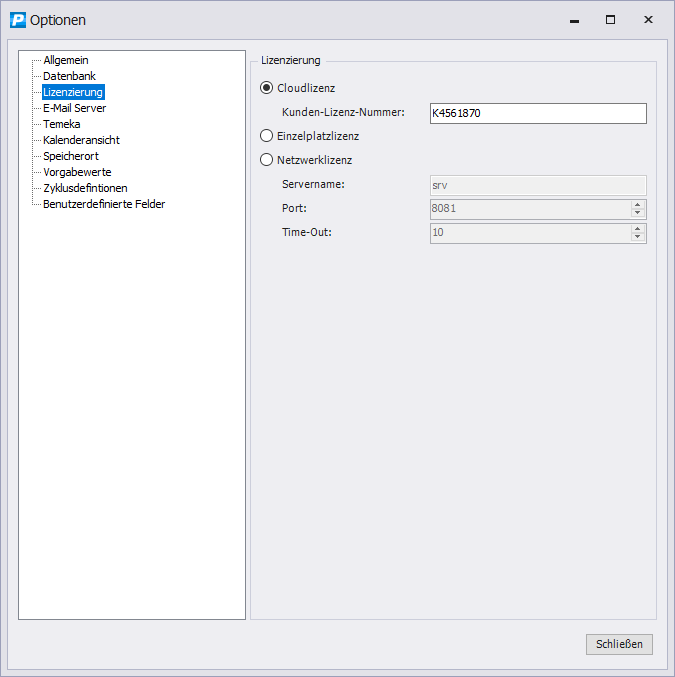The height and width of the screenshot is (677, 675).
Task: Open Zyklusdefintionen settings
Action: pos(85,188)
